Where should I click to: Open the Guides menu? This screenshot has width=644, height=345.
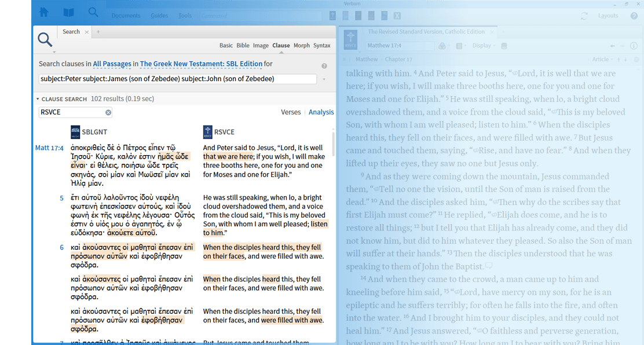pyautogui.click(x=159, y=16)
